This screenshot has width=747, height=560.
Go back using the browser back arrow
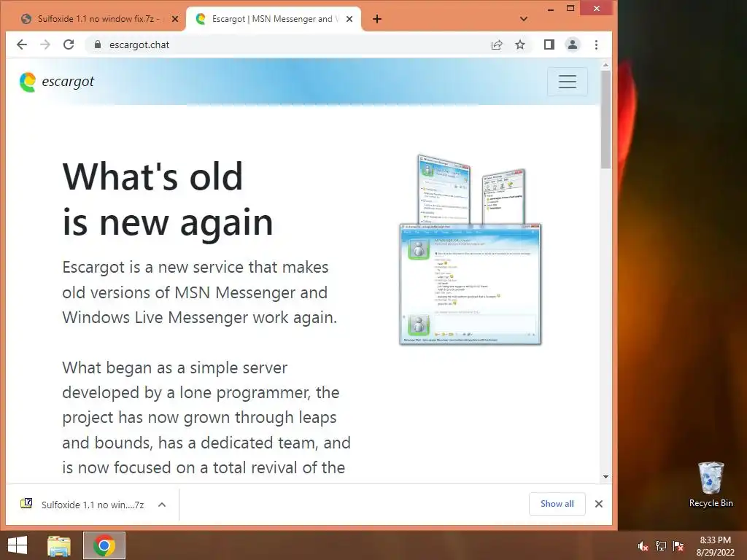click(22, 44)
